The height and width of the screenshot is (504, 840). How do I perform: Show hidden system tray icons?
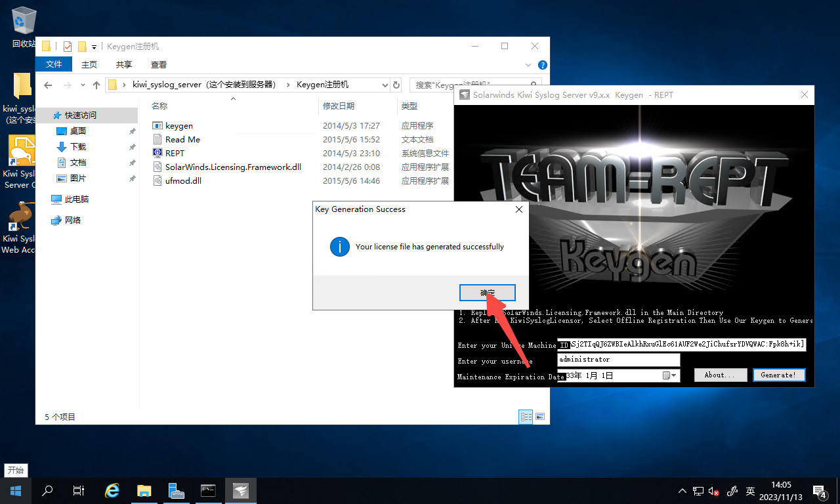pos(682,491)
